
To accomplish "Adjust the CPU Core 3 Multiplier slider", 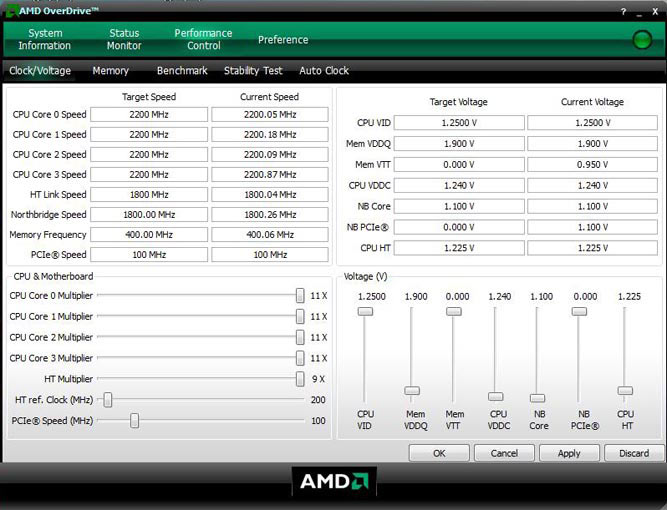I will (x=300, y=358).
